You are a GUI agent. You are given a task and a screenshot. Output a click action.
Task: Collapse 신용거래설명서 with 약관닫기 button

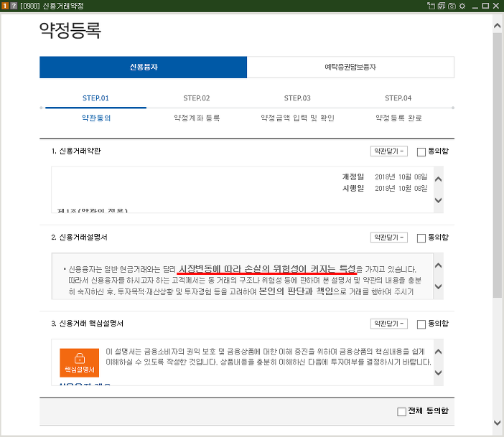(389, 238)
